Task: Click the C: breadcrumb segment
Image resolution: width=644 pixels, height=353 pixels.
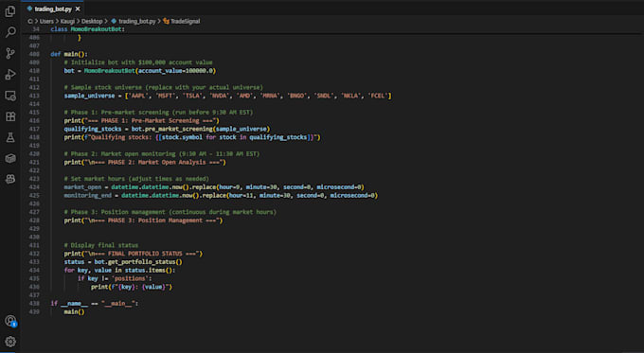Action: (30, 21)
